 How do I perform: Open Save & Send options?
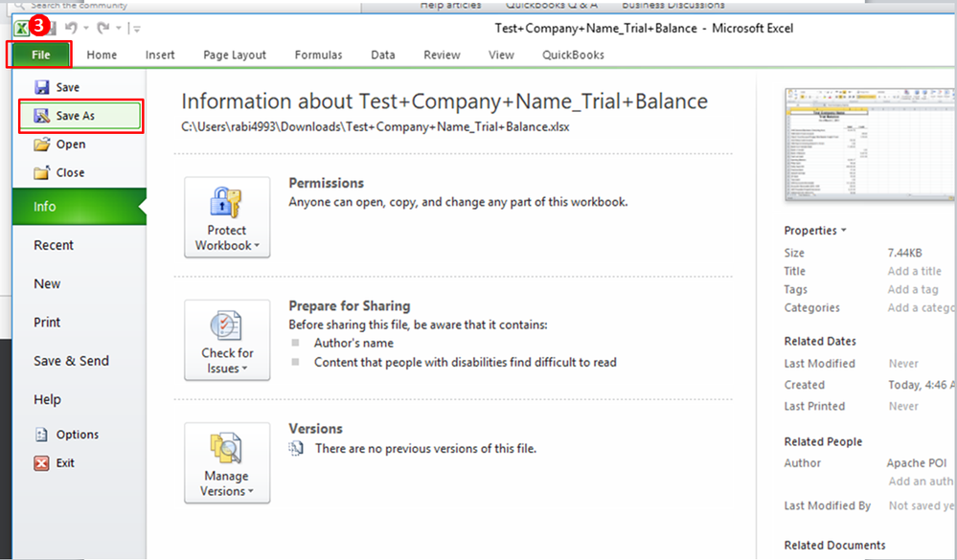click(x=72, y=361)
